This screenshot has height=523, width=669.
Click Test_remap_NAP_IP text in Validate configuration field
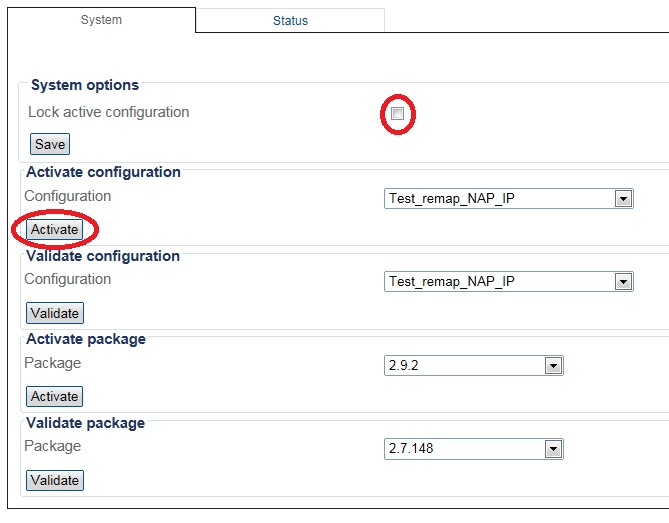pos(452,282)
